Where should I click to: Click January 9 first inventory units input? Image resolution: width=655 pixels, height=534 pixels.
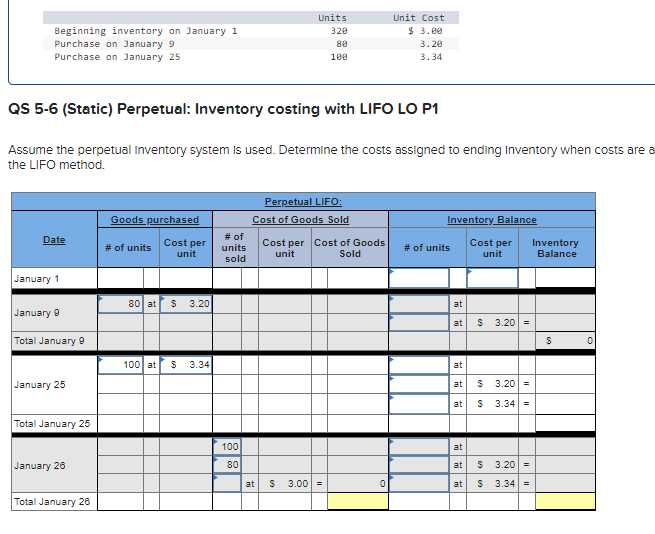(419, 304)
